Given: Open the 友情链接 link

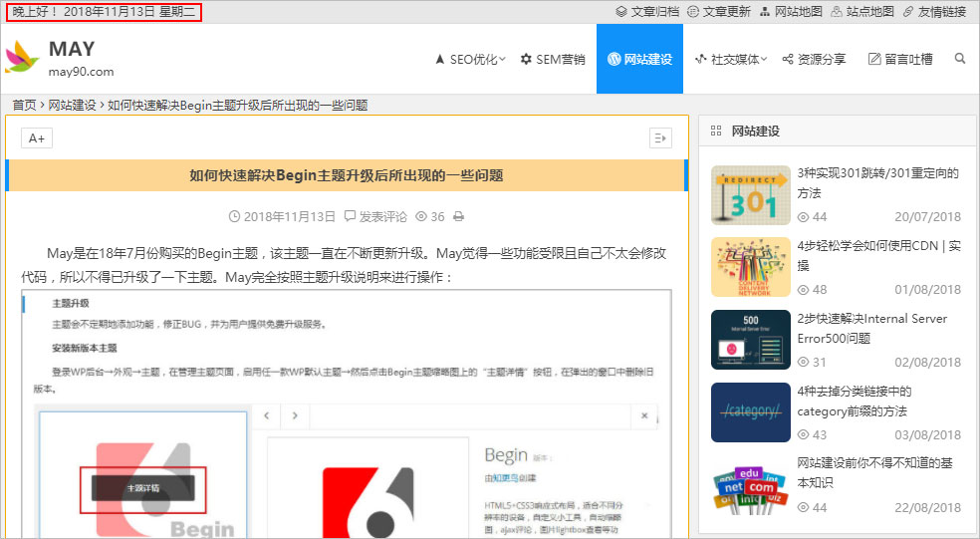Looking at the screenshot, I should point(934,11).
